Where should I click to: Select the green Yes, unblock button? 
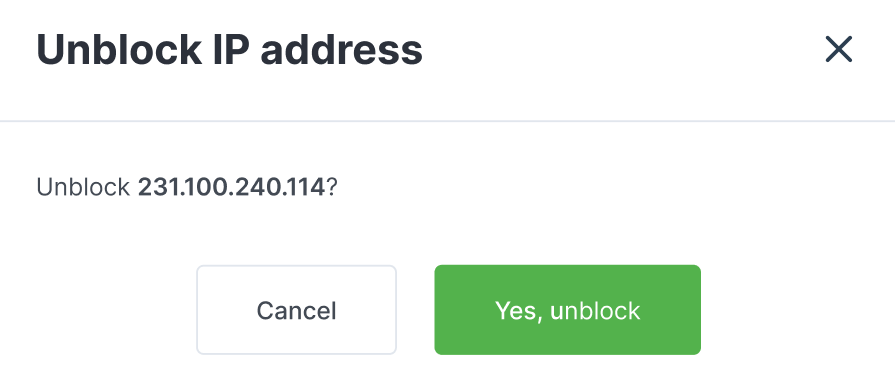click(567, 310)
